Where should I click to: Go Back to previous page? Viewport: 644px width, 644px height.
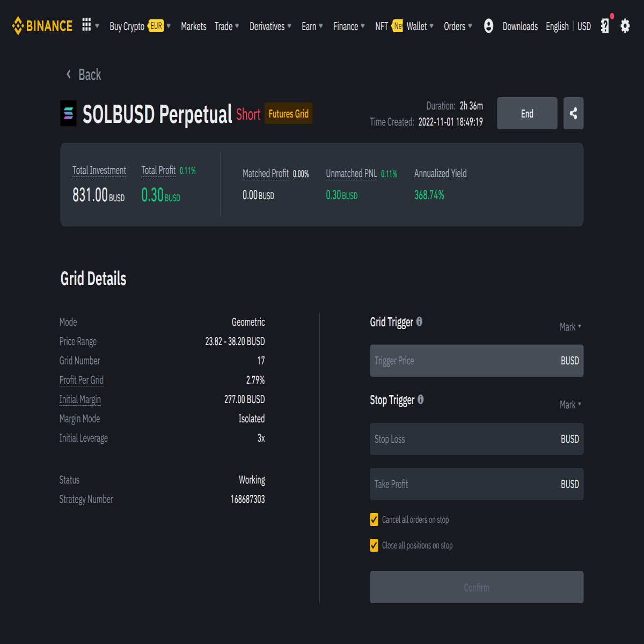[x=90, y=75]
